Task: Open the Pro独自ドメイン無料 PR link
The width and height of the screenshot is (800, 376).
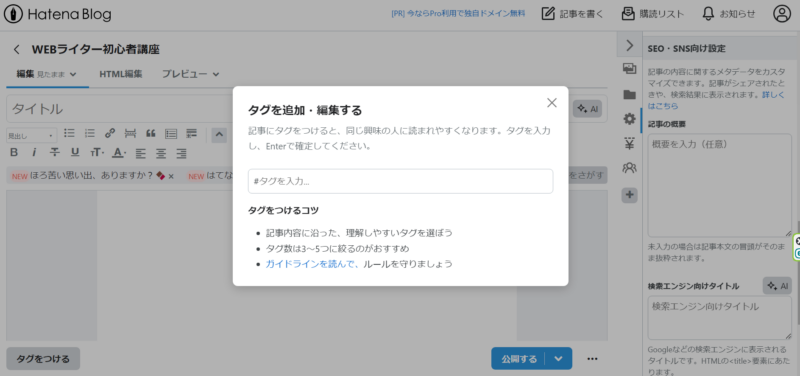Action: pos(458,14)
